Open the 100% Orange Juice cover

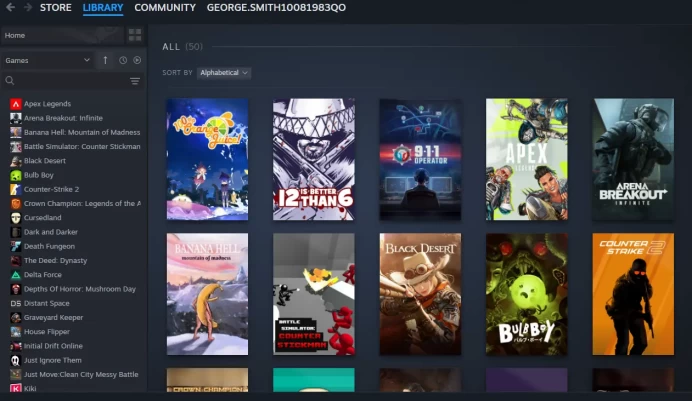tap(207, 159)
